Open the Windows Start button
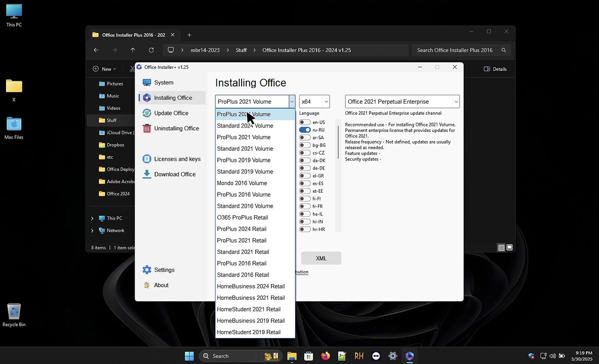 tap(189, 356)
